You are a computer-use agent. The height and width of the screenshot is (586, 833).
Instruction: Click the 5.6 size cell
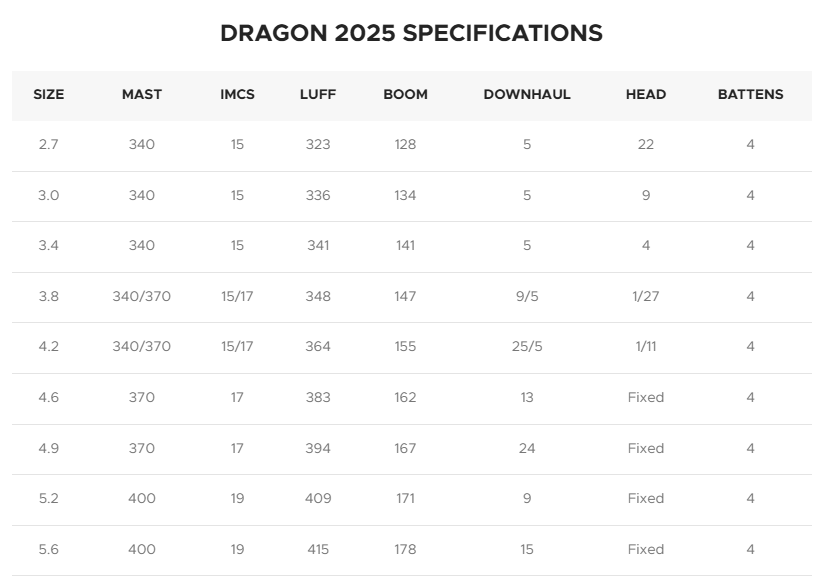point(48,549)
